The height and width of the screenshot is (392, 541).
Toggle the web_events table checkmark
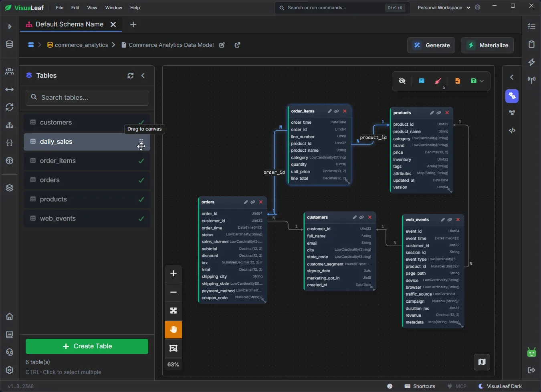pos(141,219)
